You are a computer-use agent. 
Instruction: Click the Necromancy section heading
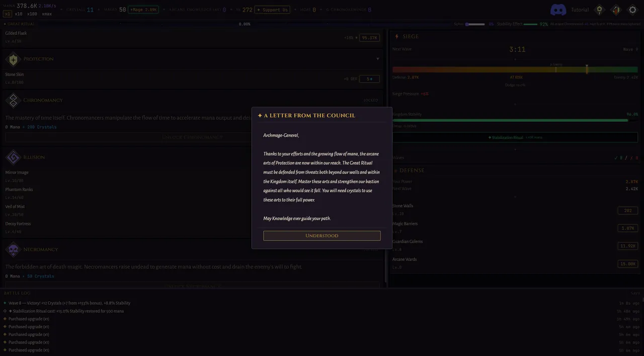[41, 249]
